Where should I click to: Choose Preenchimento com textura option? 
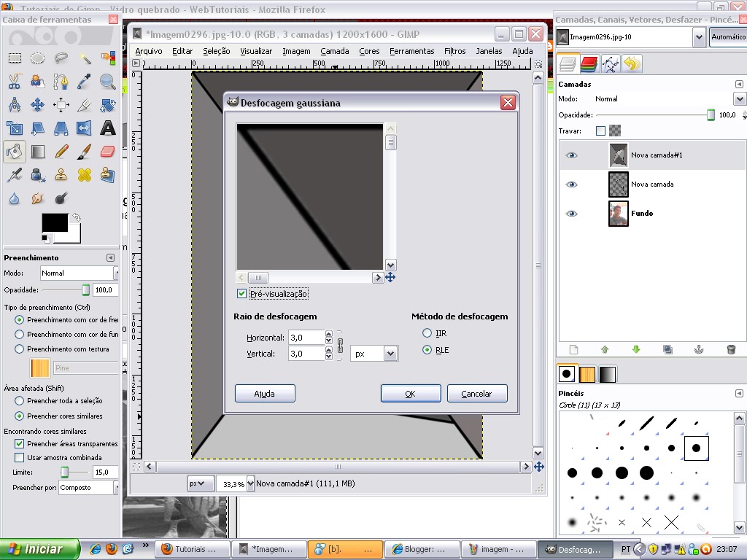coord(20,349)
